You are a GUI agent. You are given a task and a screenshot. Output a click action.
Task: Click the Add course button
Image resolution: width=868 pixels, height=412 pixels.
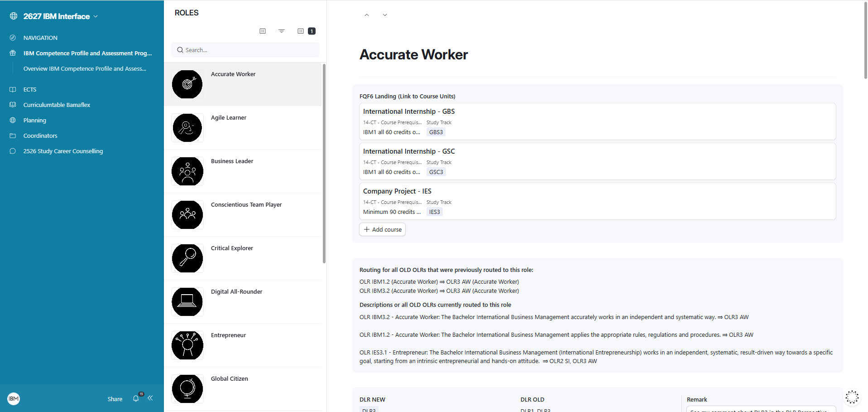pos(383,229)
